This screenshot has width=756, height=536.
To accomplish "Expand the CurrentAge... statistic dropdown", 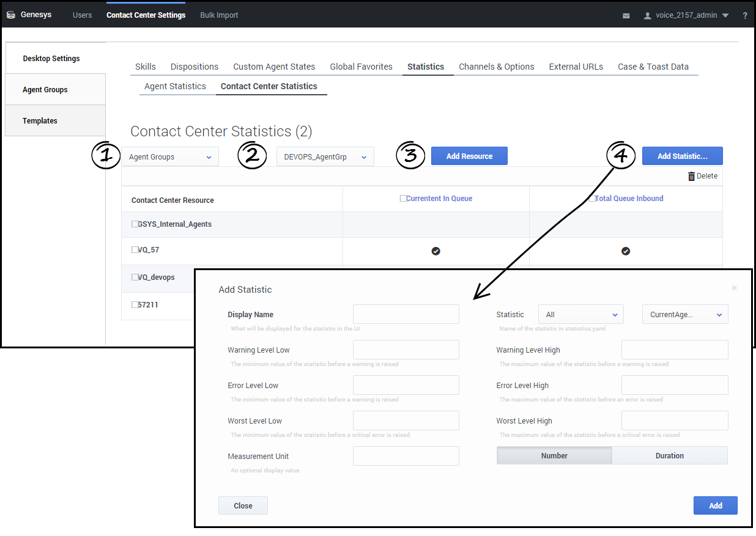I will pyautogui.click(x=685, y=315).
